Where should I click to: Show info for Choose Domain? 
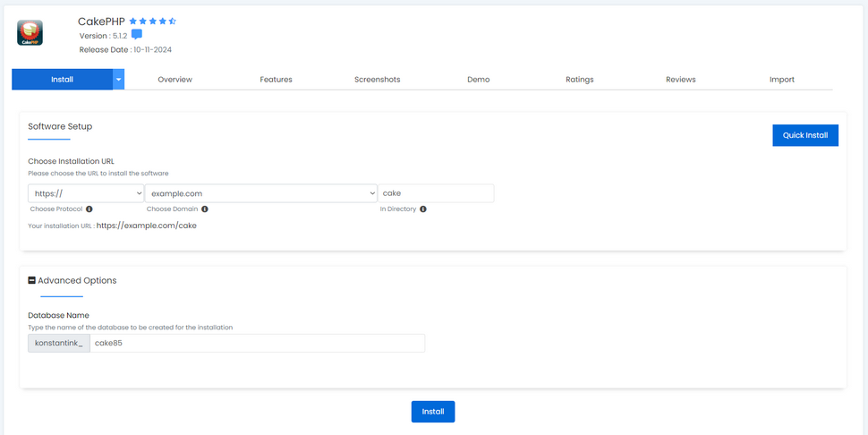pos(205,209)
